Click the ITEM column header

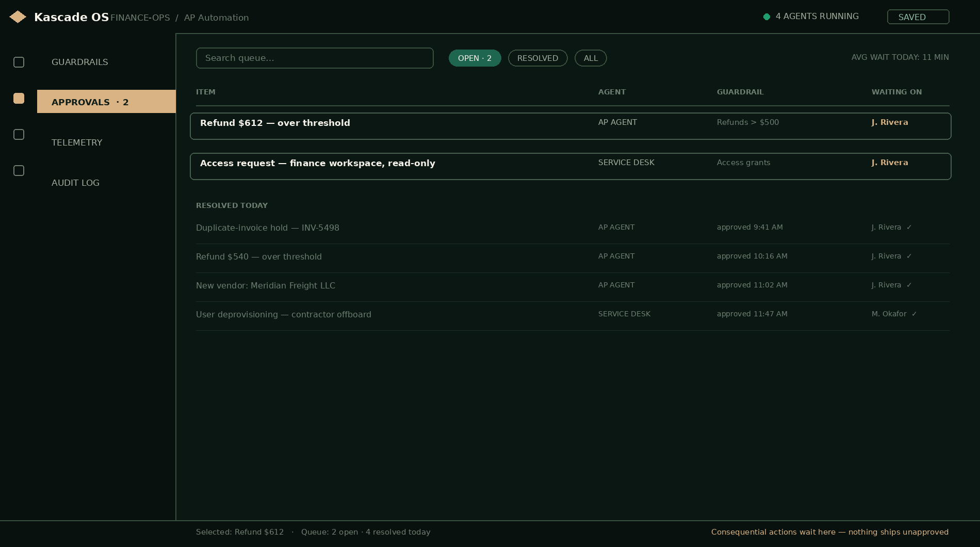[205, 92]
